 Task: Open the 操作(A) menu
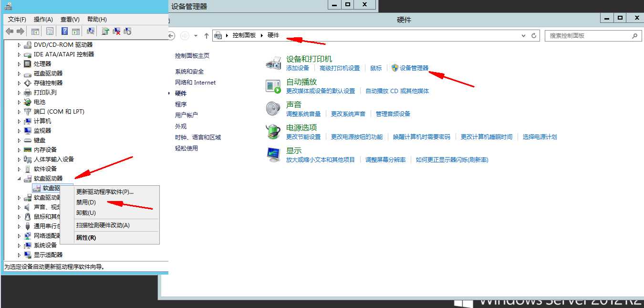(43, 19)
